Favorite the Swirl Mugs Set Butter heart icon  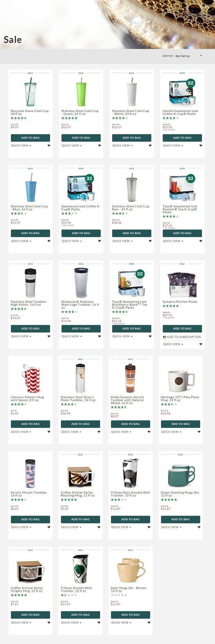tap(149, 623)
